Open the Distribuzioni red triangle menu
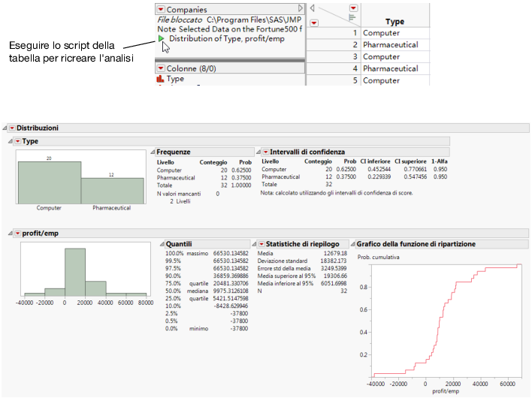Viewport: 532px width, 398px height. (x=12, y=128)
